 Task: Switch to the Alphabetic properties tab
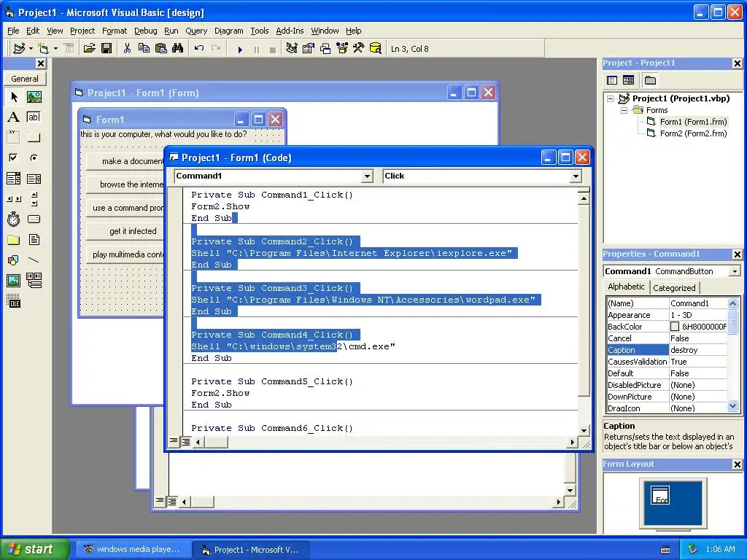(x=626, y=287)
